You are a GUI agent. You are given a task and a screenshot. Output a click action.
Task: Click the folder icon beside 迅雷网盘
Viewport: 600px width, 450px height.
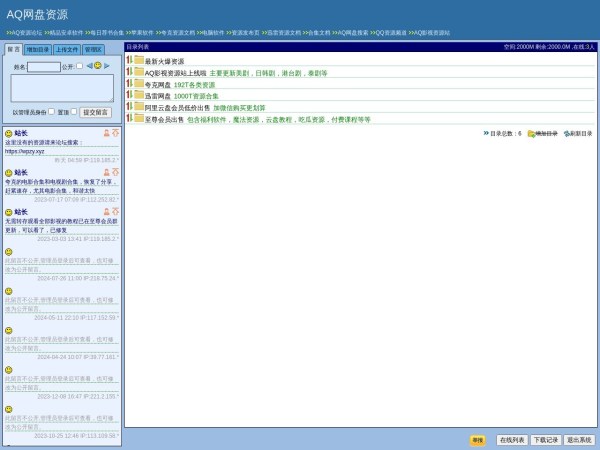[139, 96]
